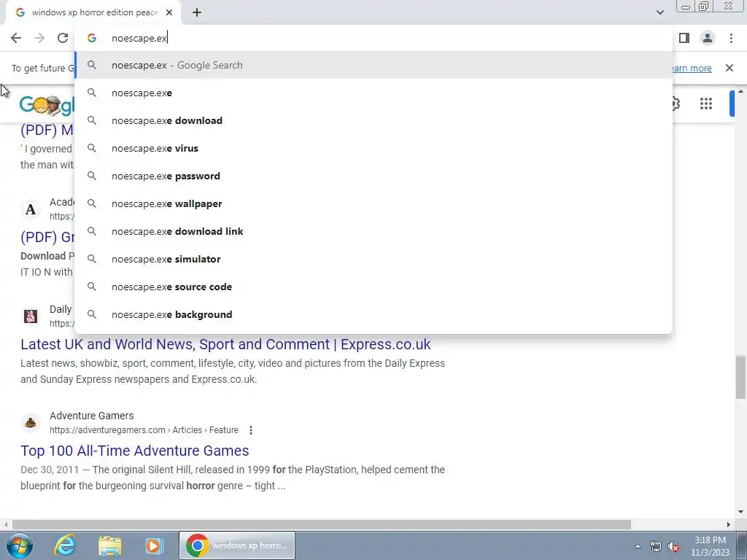
Task: Open the tab search dropdown arrow
Action: coord(659,12)
